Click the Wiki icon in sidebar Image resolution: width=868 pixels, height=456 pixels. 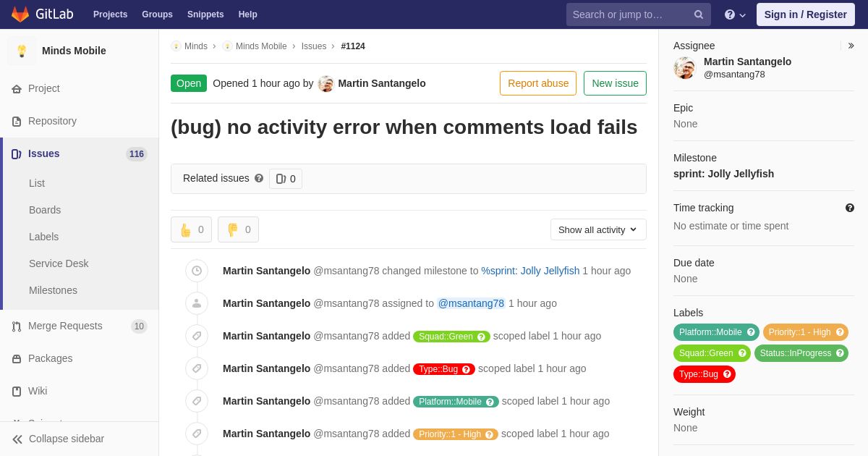(x=17, y=392)
